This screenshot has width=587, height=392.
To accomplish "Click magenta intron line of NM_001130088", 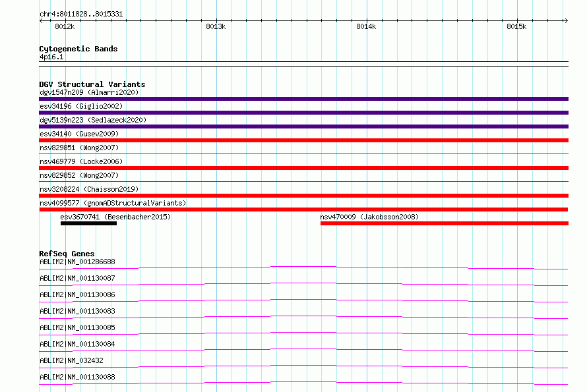I will click(x=303, y=383).
